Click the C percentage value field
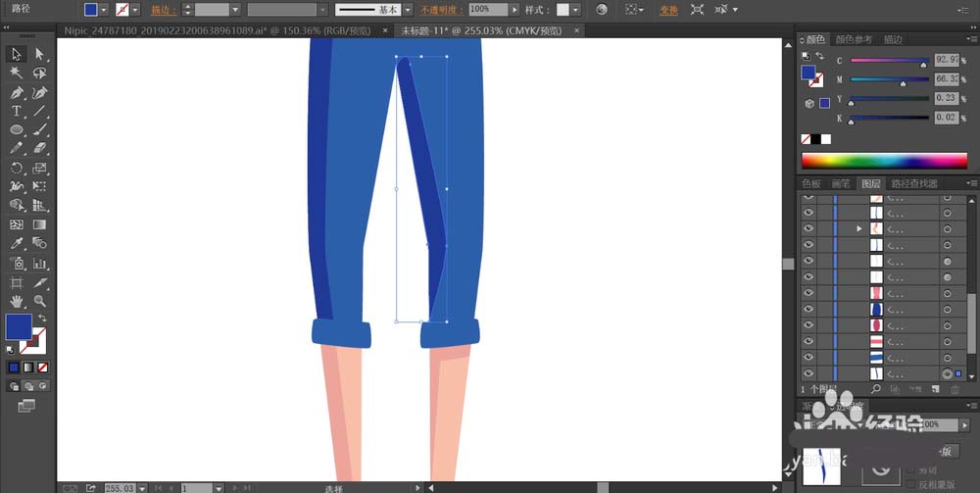980x493 pixels. click(x=946, y=60)
